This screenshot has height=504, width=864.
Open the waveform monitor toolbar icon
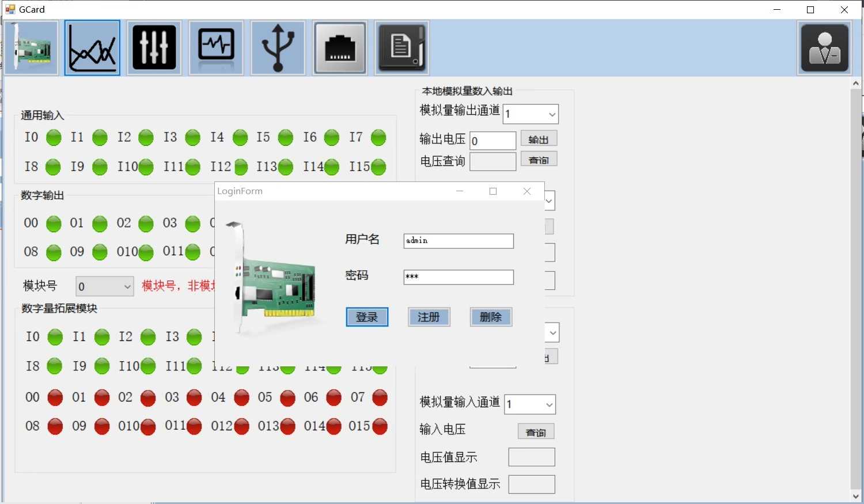coord(216,48)
